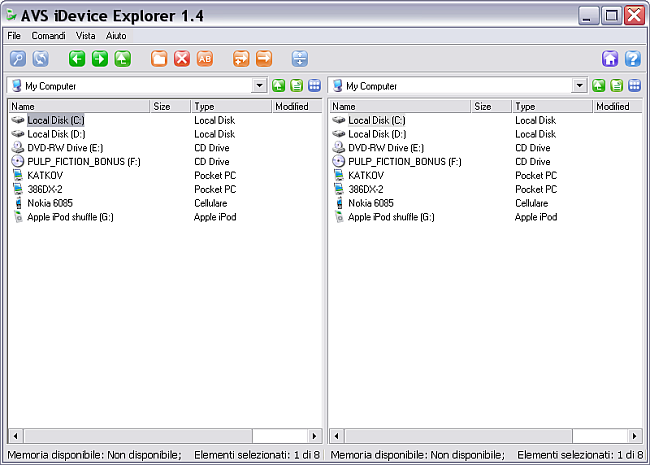This screenshot has height=465, width=650.
Task: Open the Vista menu
Action: click(85, 36)
